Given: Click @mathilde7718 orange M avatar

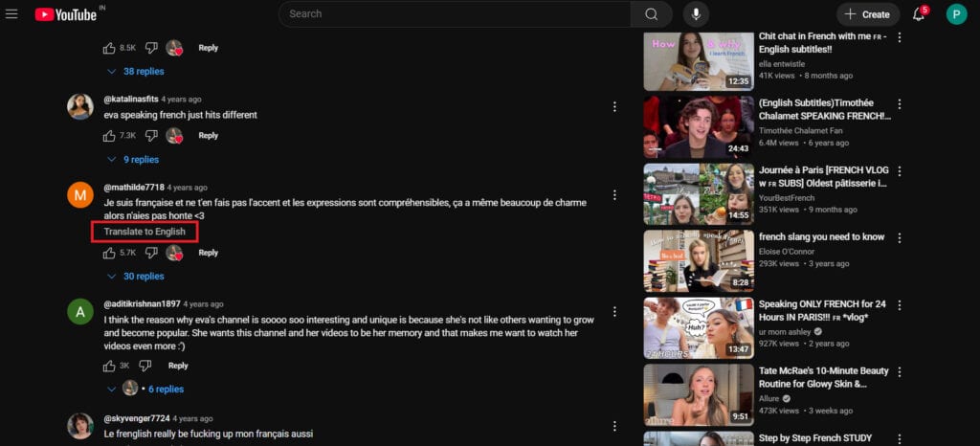Looking at the screenshot, I should coord(80,195).
